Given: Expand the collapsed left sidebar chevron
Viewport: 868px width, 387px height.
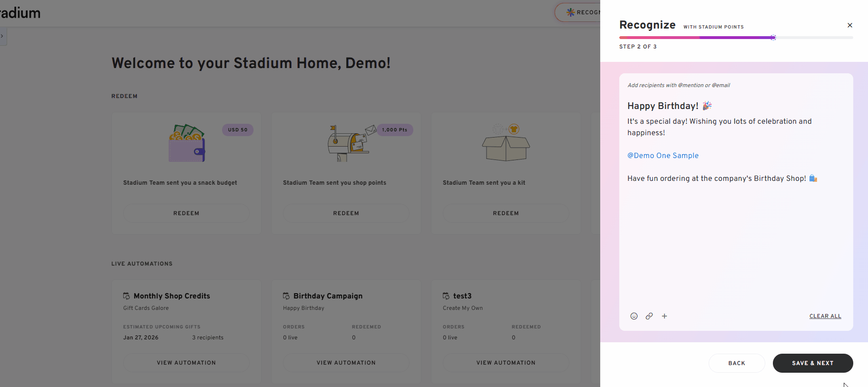Looking at the screenshot, I should 2,36.
